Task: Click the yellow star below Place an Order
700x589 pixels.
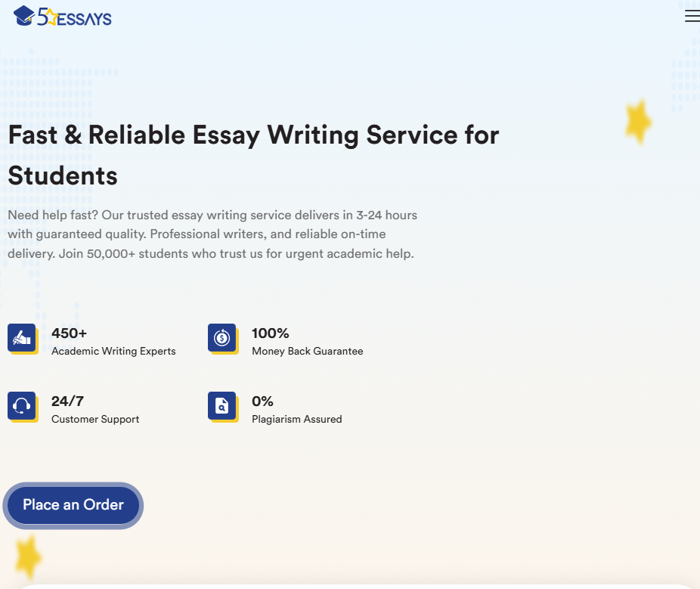Action: click(28, 556)
